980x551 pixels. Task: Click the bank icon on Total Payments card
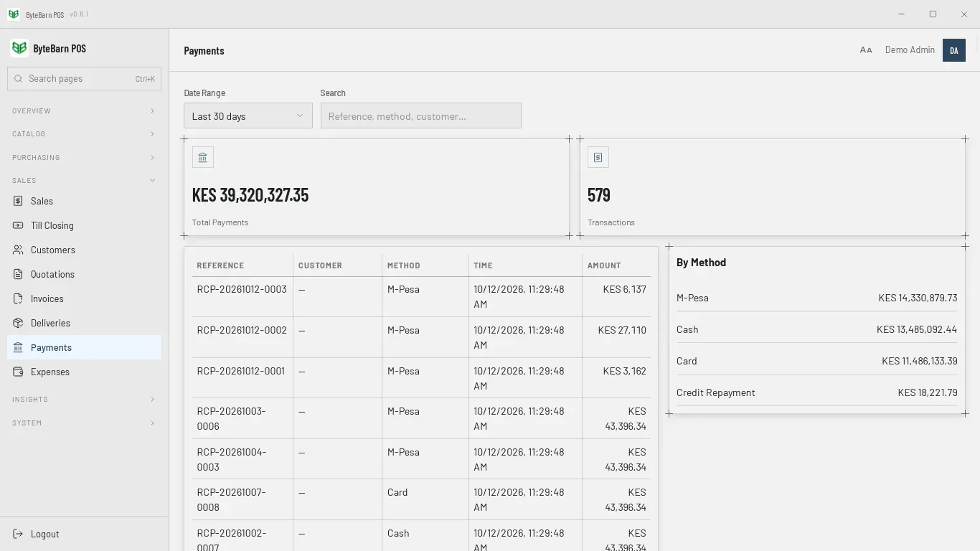pyautogui.click(x=202, y=158)
